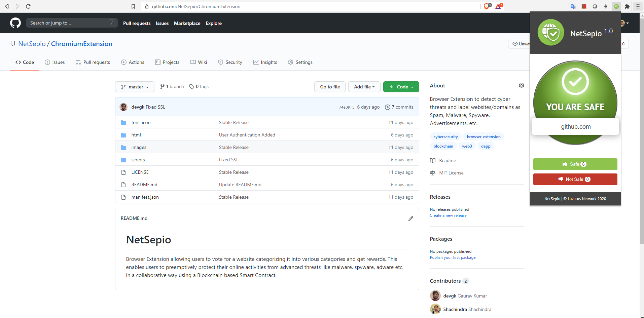This screenshot has width=644, height=318.
Task: Click the cybersecurity topic tag
Action: click(x=445, y=137)
